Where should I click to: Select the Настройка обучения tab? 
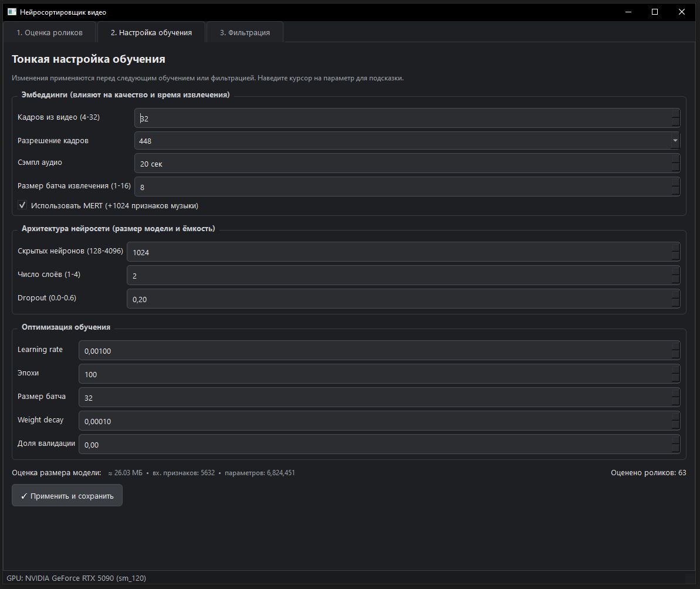click(x=151, y=33)
